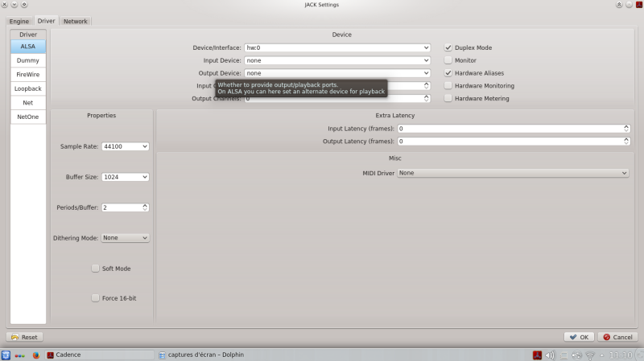Enable Hardware Monitoring checkbox
Viewport: 644px width, 361px height.
[x=448, y=86]
